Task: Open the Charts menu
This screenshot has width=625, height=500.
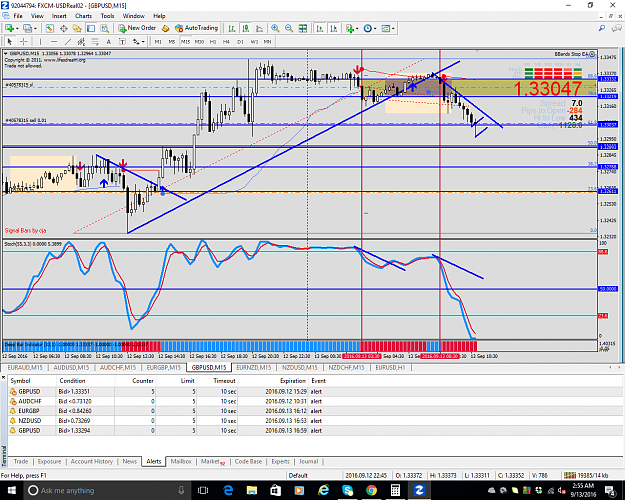Action: (83, 16)
